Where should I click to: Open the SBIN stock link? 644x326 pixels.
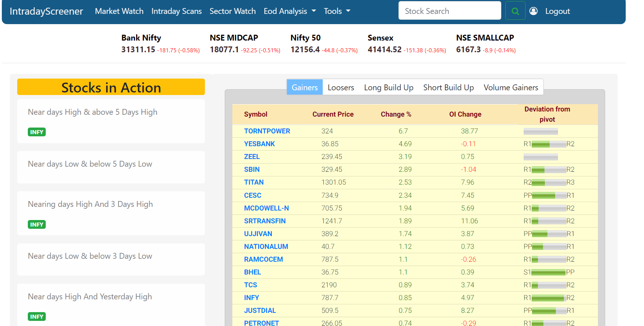point(252,169)
